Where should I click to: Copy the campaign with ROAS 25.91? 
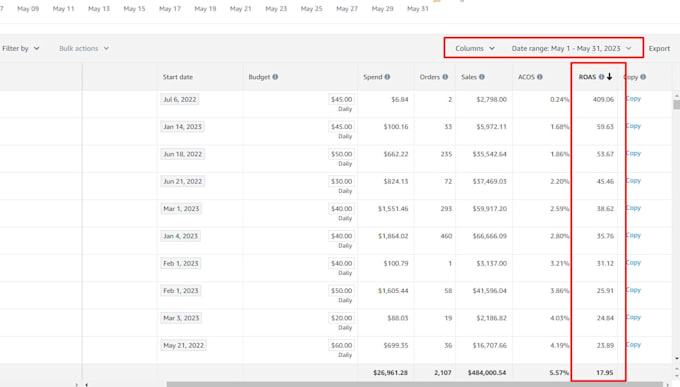(634, 290)
